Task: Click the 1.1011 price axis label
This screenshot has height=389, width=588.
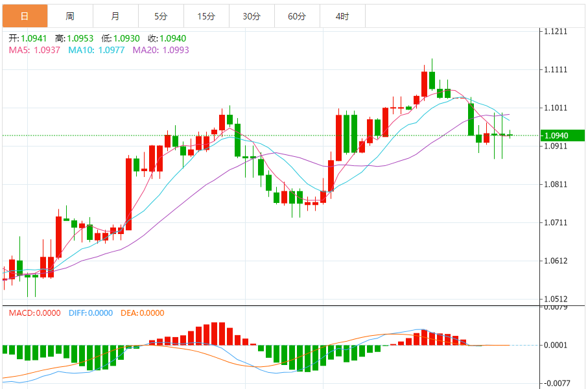Action: pos(556,108)
